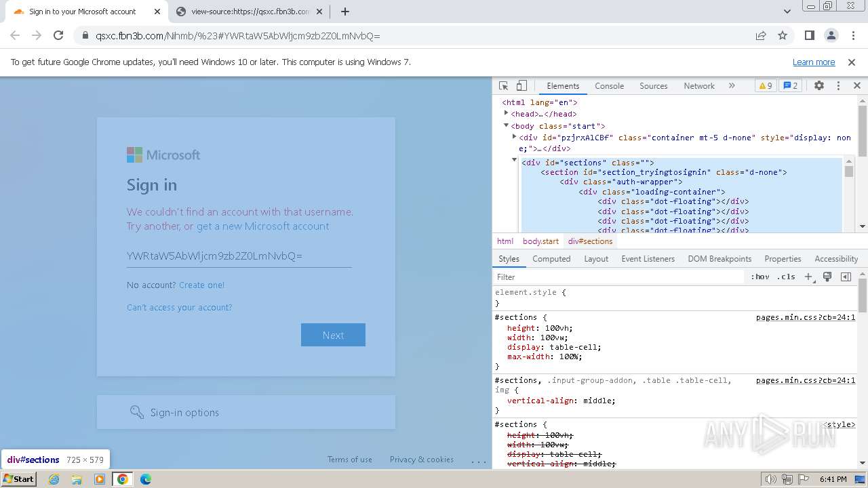Open the Computed styles tab
The height and width of the screenshot is (488, 868).
(551, 259)
